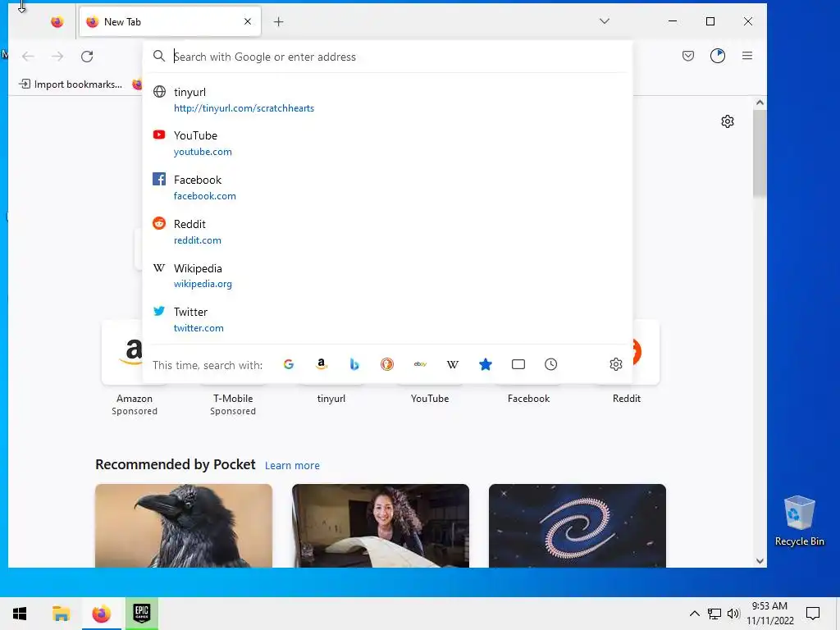Open Epic Games from the taskbar
840x630 pixels.
point(142,614)
